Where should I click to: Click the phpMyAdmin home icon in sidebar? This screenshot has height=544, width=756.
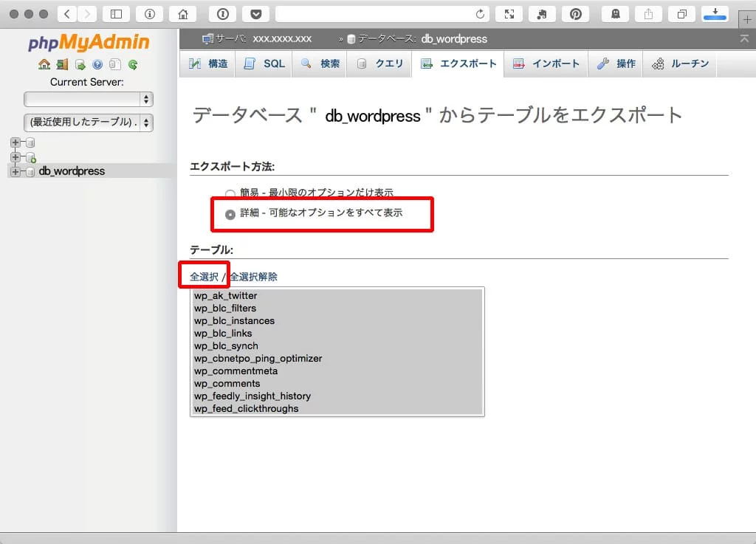[x=44, y=64]
